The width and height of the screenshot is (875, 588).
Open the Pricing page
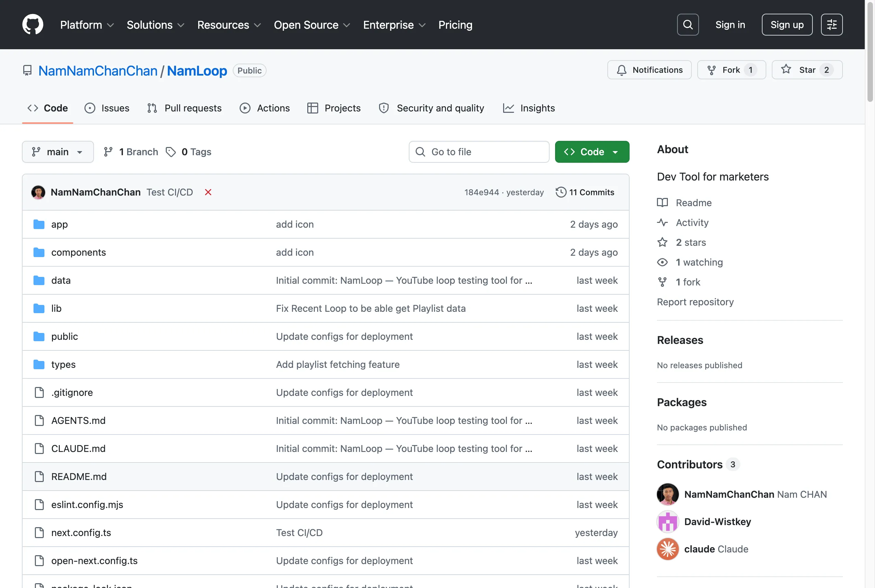455,25
